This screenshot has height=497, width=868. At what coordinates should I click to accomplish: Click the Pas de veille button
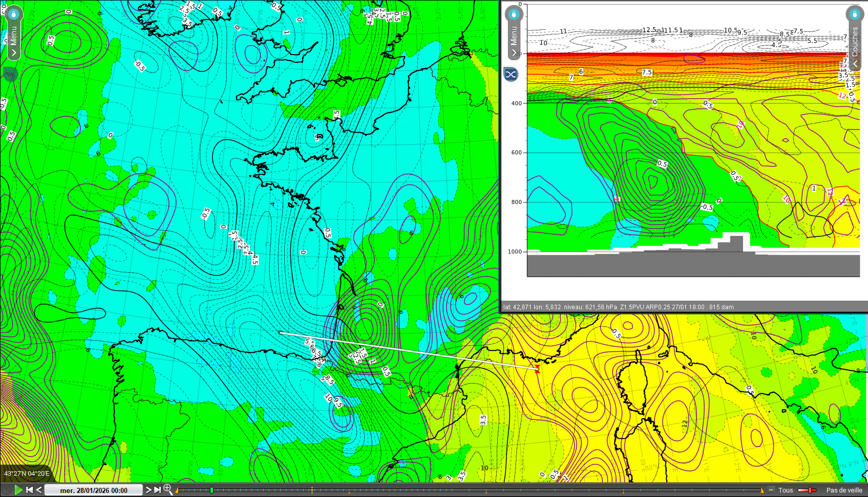tap(844, 490)
